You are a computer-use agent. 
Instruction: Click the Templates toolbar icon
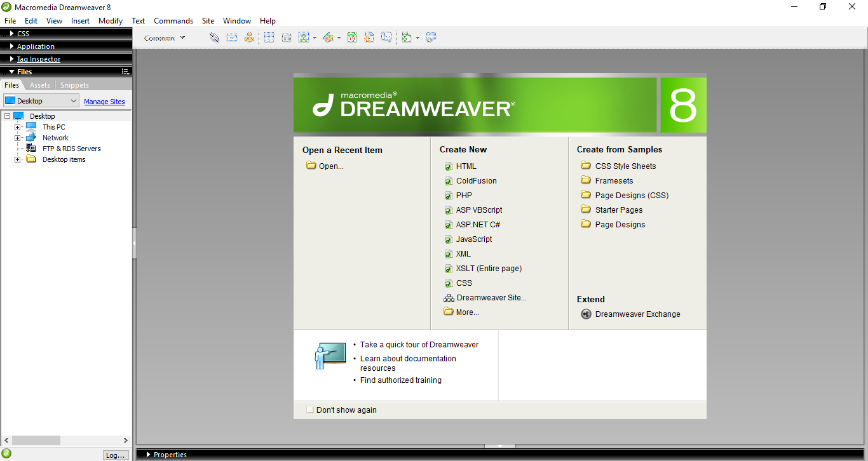click(407, 37)
